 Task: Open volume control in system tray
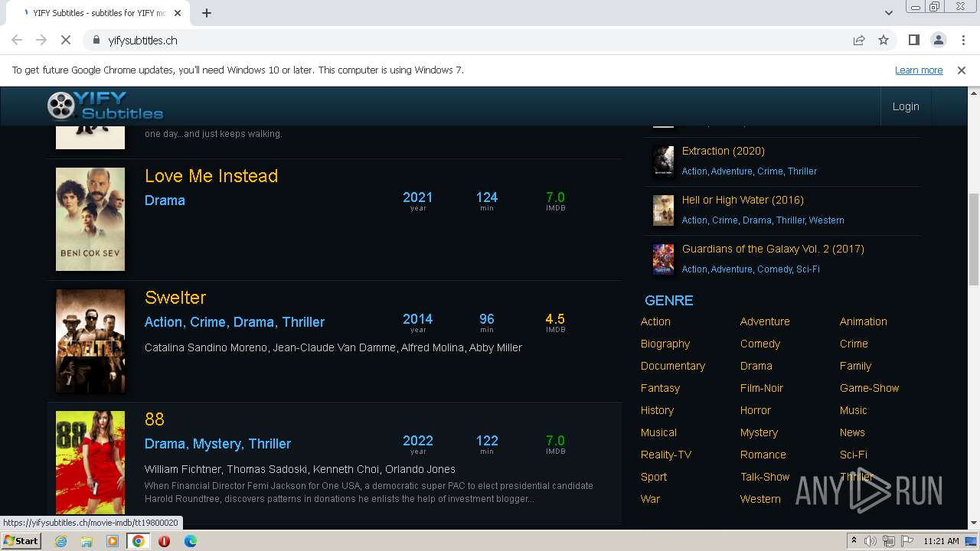coord(871,541)
